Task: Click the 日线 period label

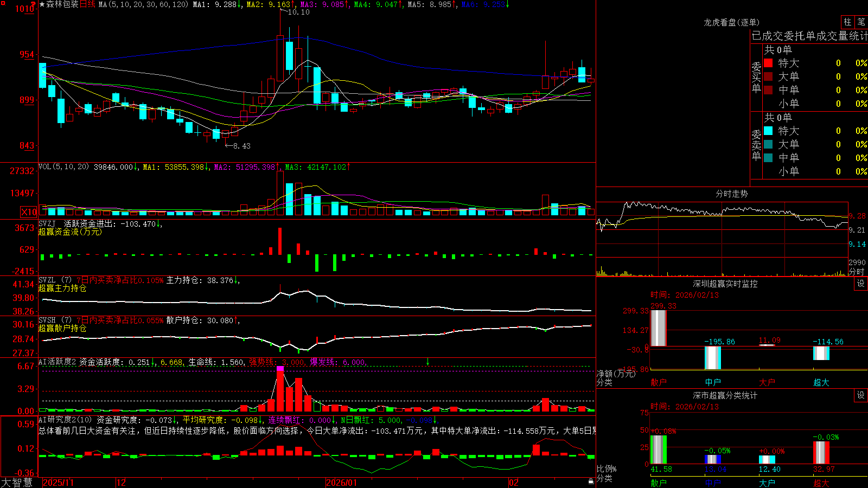Action: click(87, 4)
